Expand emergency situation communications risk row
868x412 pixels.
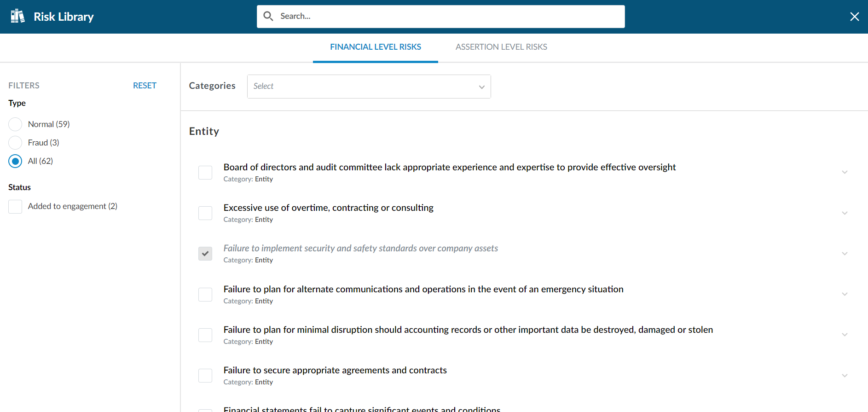845,294
